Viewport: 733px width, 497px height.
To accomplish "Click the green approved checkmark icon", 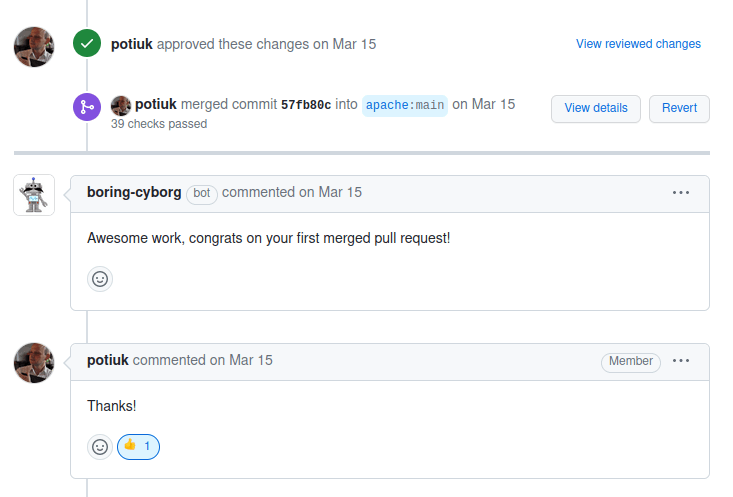I will 87,43.
